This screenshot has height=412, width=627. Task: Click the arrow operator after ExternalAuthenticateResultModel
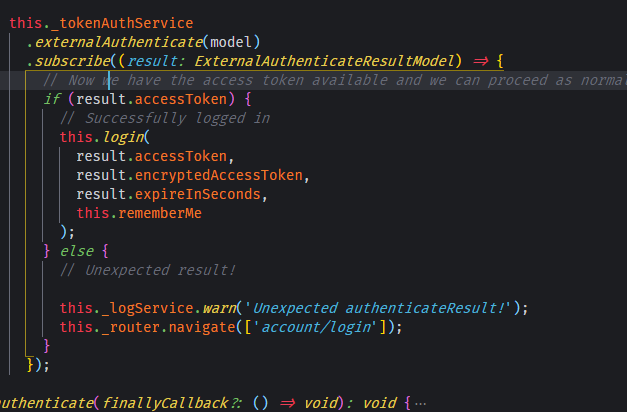481,61
